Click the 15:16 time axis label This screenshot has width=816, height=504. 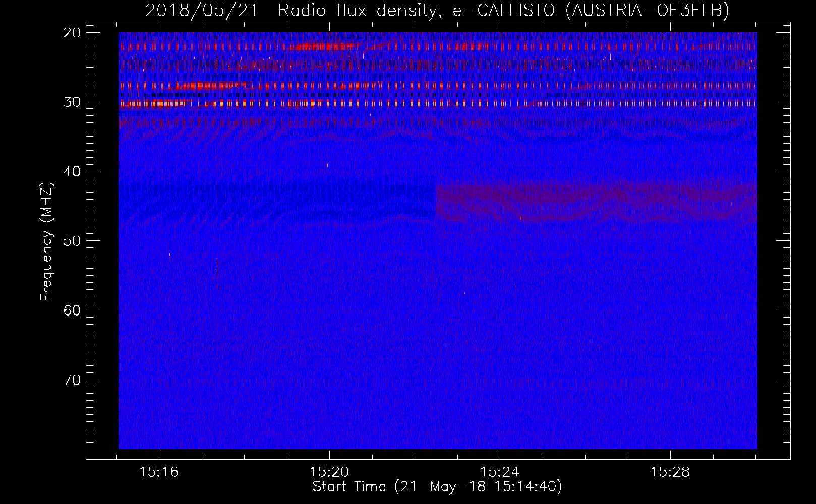[159, 472]
